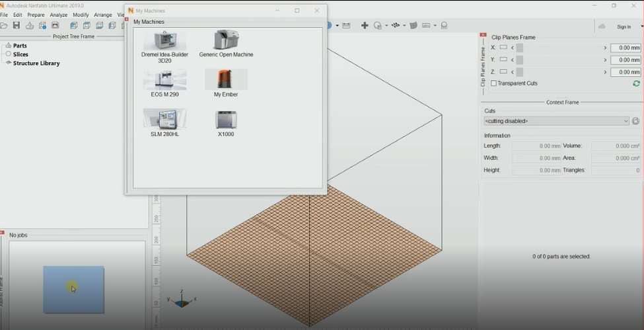
Task: Close the My Machines panel red x
Action: (x=127, y=19)
